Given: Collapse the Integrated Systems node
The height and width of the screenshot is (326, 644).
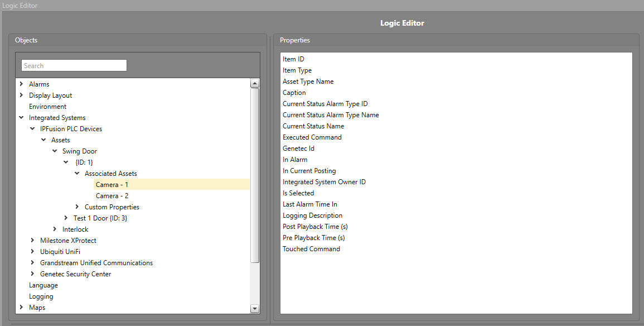Looking at the screenshot, I should coord(21,118).
